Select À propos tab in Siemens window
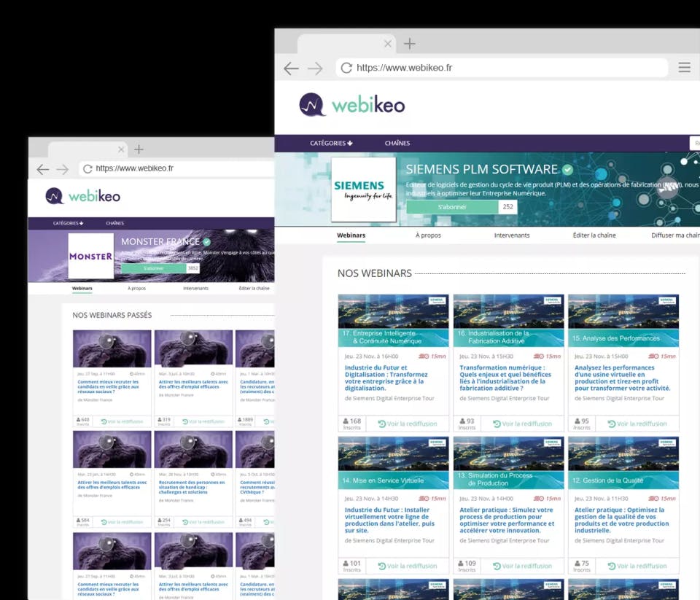Screen dimensions: 700x600 click(x=428, y=235)
